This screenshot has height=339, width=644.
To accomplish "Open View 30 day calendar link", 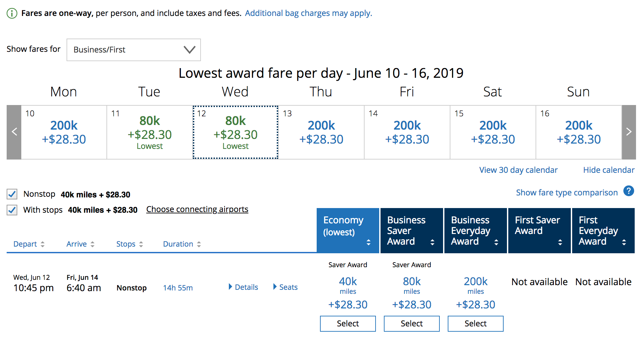I will (518, 170).
